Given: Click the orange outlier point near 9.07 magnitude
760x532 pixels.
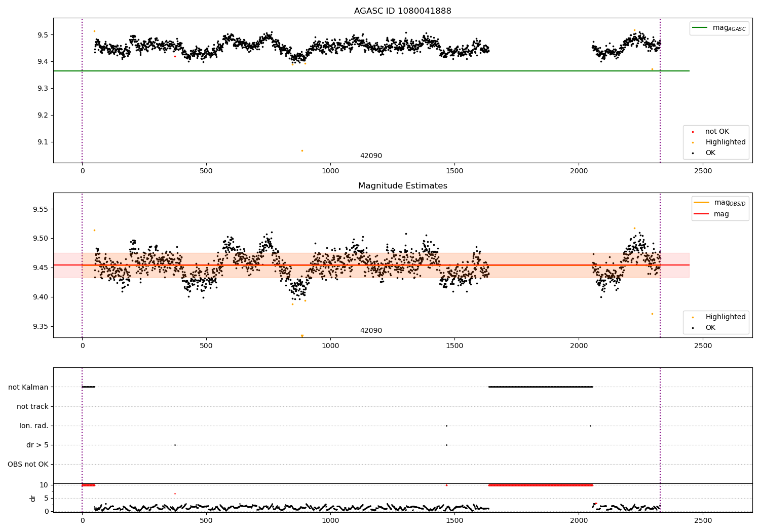Looking at the screenshot, I should 302,150.
